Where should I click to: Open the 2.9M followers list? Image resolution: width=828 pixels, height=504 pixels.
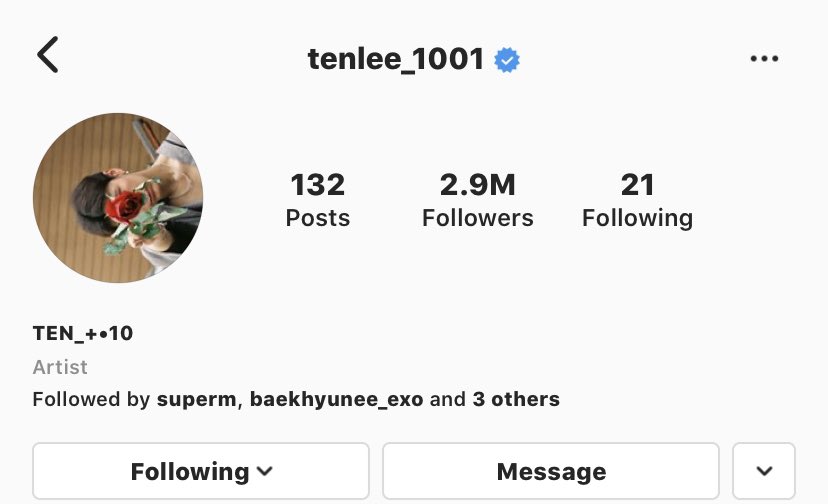pyautogui.click(x=477, y=199)
